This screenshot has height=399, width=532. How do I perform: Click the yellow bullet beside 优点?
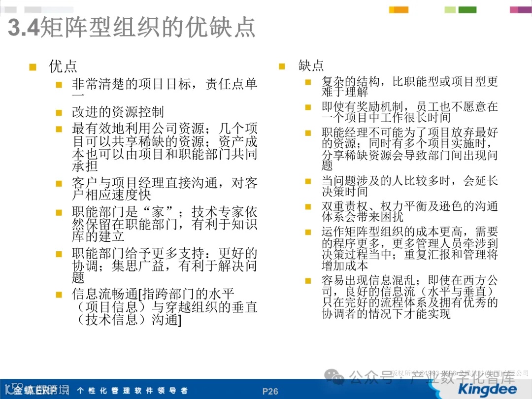[x=33, y=67]
